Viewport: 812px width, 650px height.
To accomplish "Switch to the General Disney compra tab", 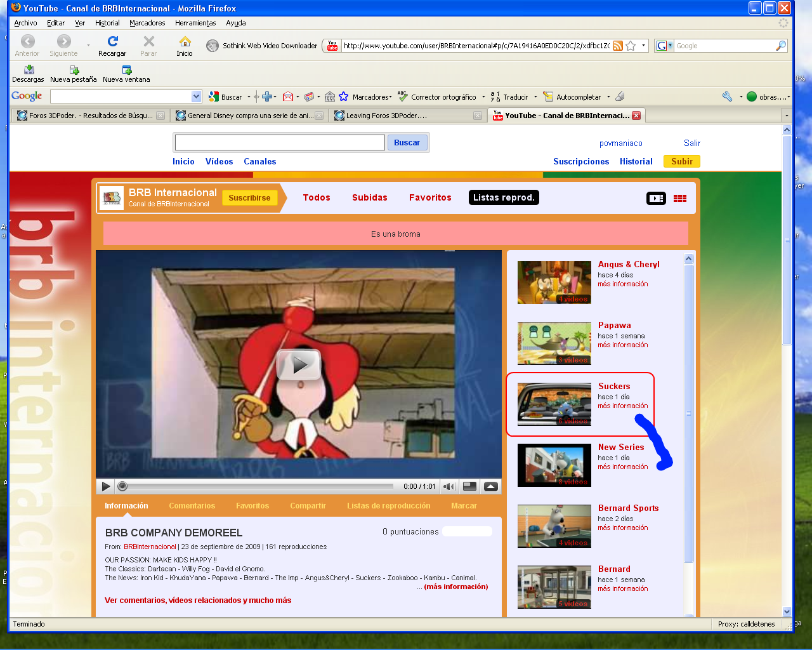I will click(x=249, y=116).
